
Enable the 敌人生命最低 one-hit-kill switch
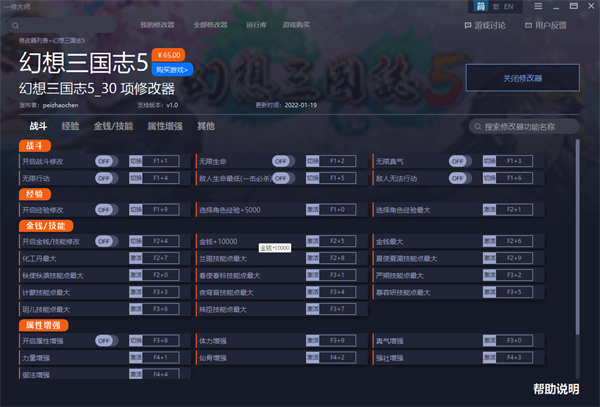click(283, 178)
